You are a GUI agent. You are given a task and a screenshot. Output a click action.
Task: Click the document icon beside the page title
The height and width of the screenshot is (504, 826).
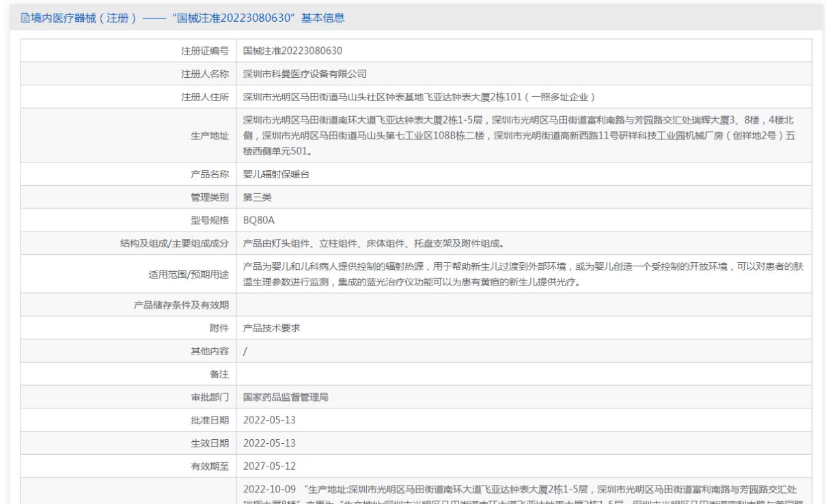coord(26,18)
